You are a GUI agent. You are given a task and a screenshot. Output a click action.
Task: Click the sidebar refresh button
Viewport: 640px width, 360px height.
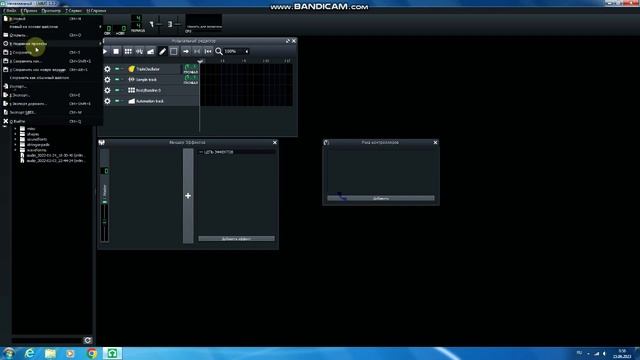pyautogui.click(x=87, y=340)
